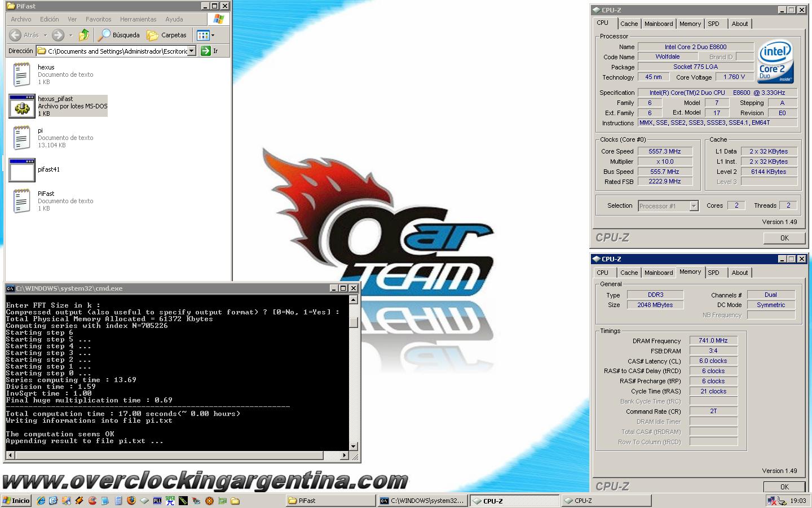Screen dimensions: 812x508
Task: Open About tab in upper CPU-Z window
Action: click(740, 24)
